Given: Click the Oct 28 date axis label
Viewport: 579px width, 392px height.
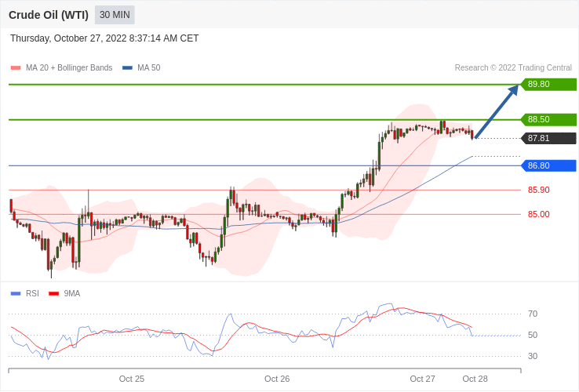Looking at the screenshot, I should (475, 379).
